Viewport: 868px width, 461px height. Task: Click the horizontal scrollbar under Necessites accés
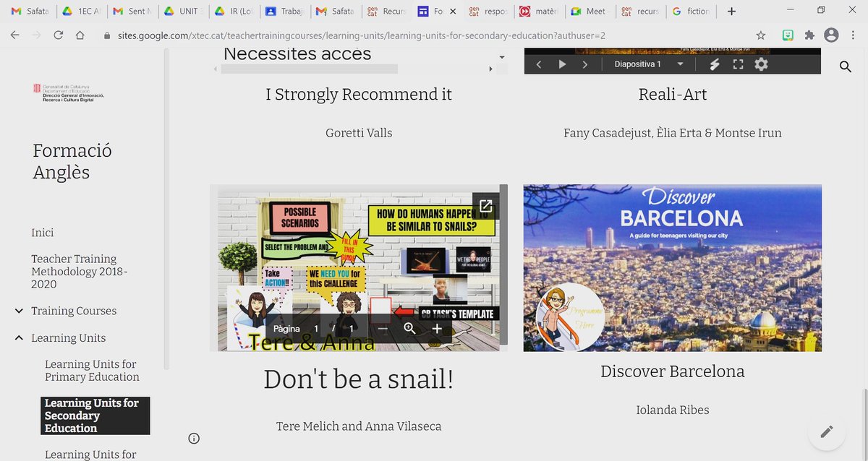(x=309, y=69)
